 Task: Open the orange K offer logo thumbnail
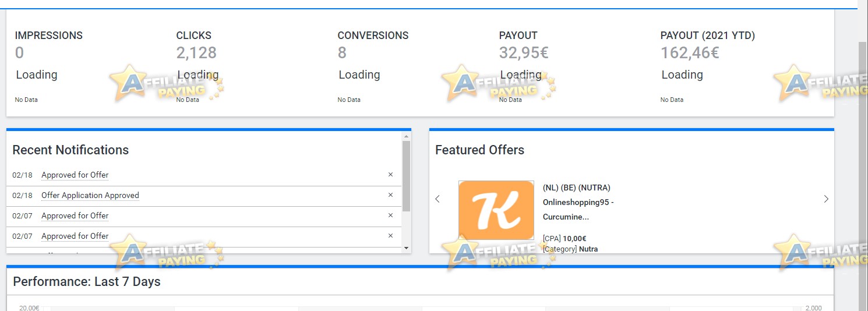pos(496,210)
